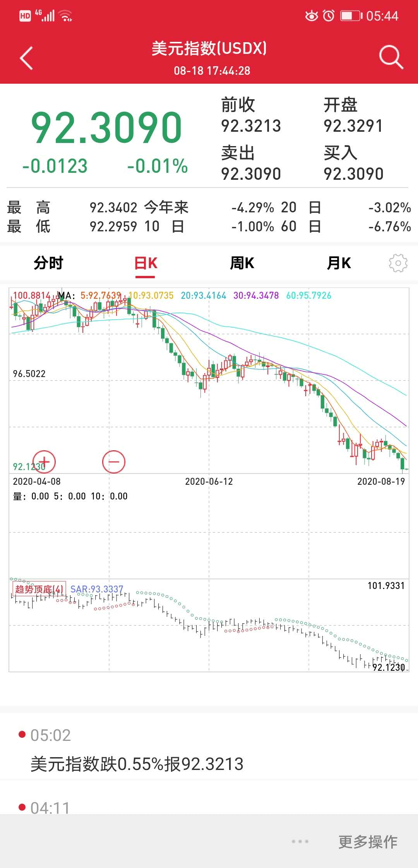Tap MA 10:93.0735 indicator value
This screenshot has height=868, width=418.
coord(151,295)
